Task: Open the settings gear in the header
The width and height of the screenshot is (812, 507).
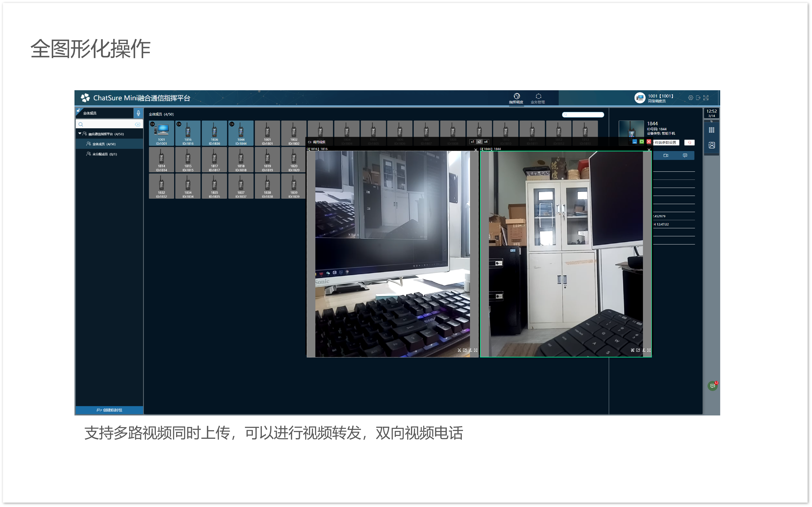Action: (691, 98)
